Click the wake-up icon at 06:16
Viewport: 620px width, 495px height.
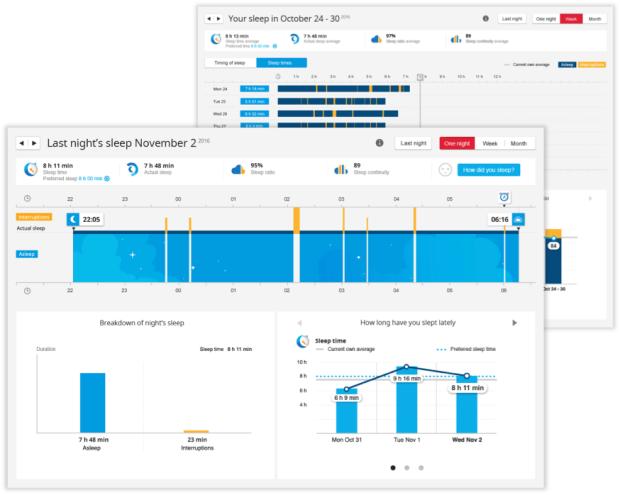point(518,219)
